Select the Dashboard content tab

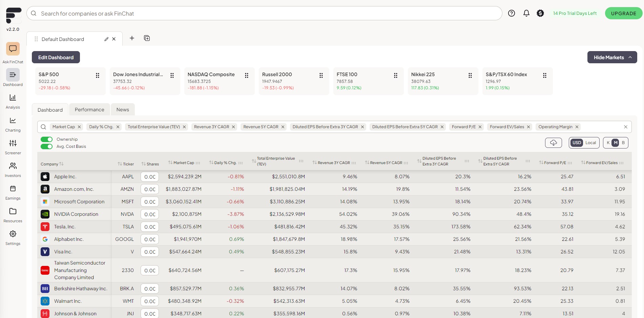tap(50, 110)
